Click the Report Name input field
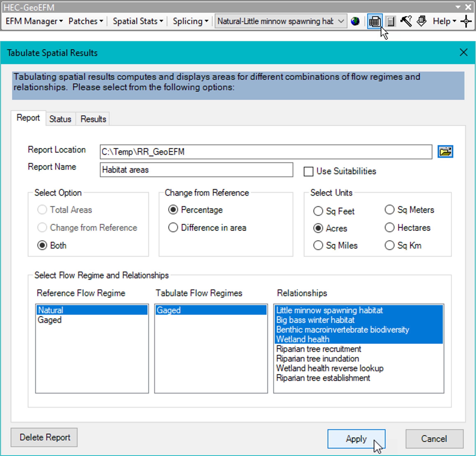 (196, 170)
